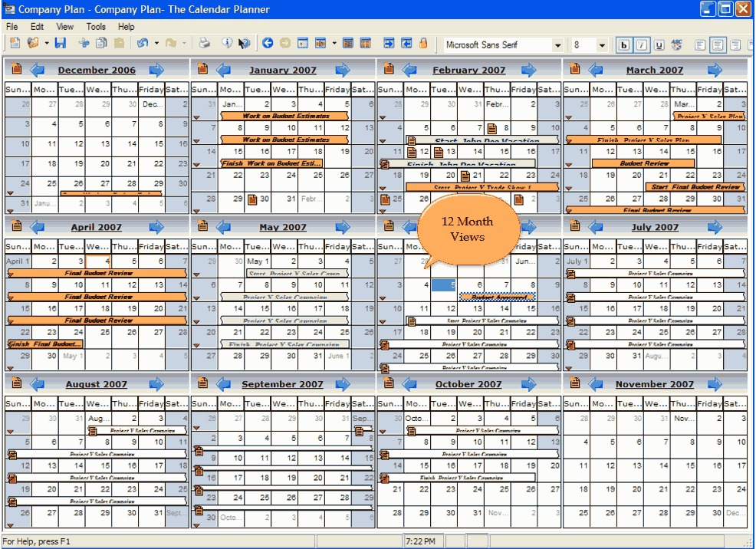This screenshot has height=549, width=756.
Task: Click the Print icon in toolbar
Action: click(x=205, y=44)
